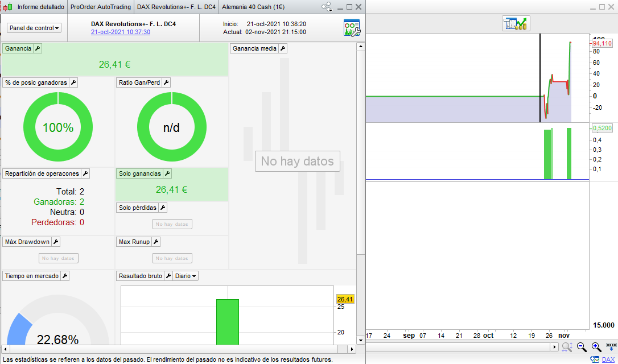Click the Resultado bruto label button
Image resolution: width=618 pixels, height=364 pixels.
[141, 276]
